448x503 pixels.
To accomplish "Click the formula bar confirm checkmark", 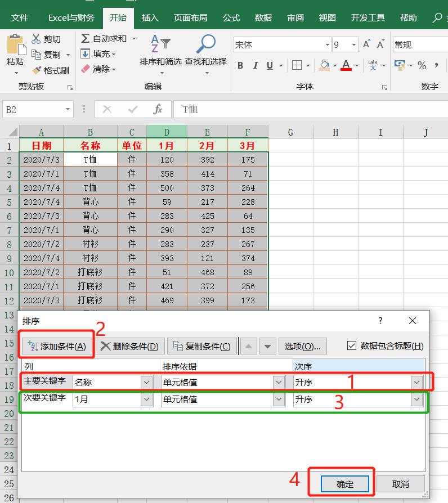I will pyautogui.click(x=132, y=109).
